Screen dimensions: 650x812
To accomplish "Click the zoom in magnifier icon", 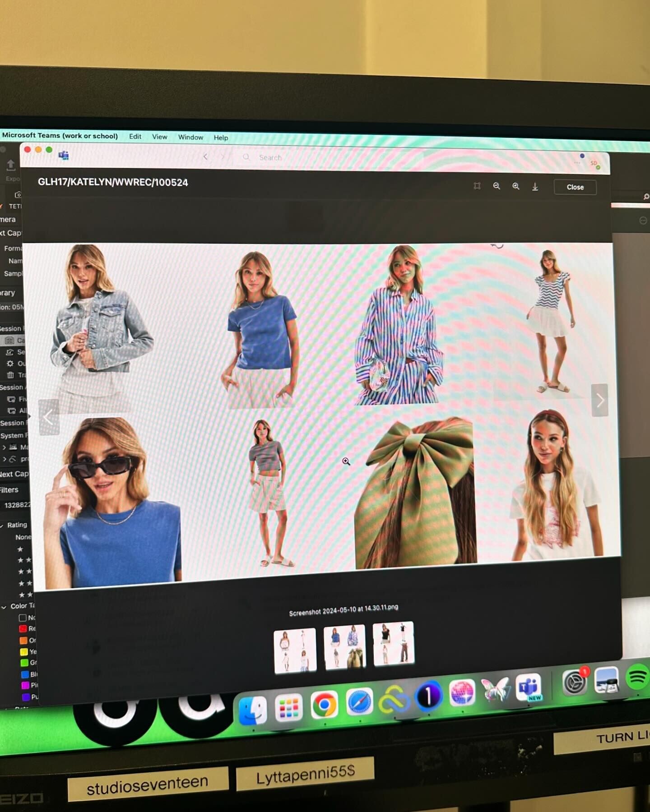I will click(515, 186).
